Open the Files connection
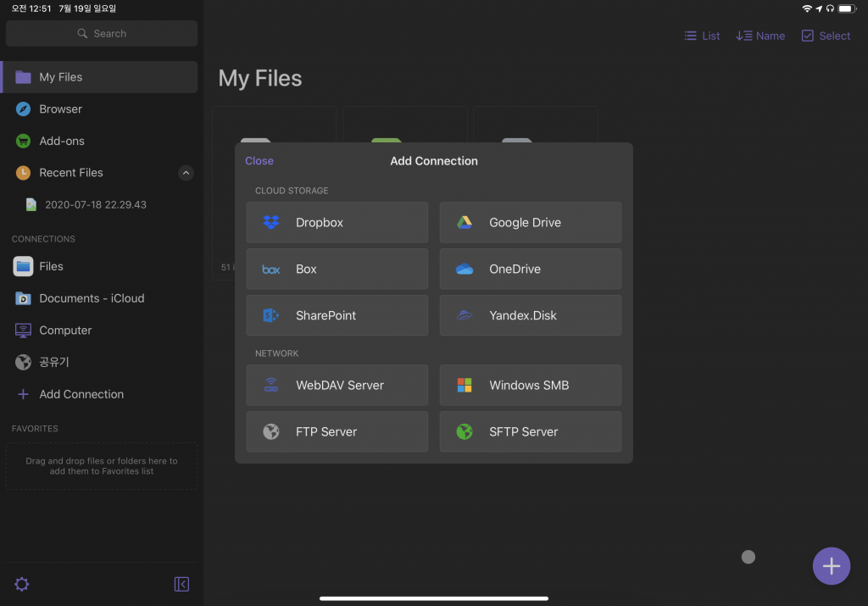Viewport: 868px width, 606px height. (x=100, y=267)
